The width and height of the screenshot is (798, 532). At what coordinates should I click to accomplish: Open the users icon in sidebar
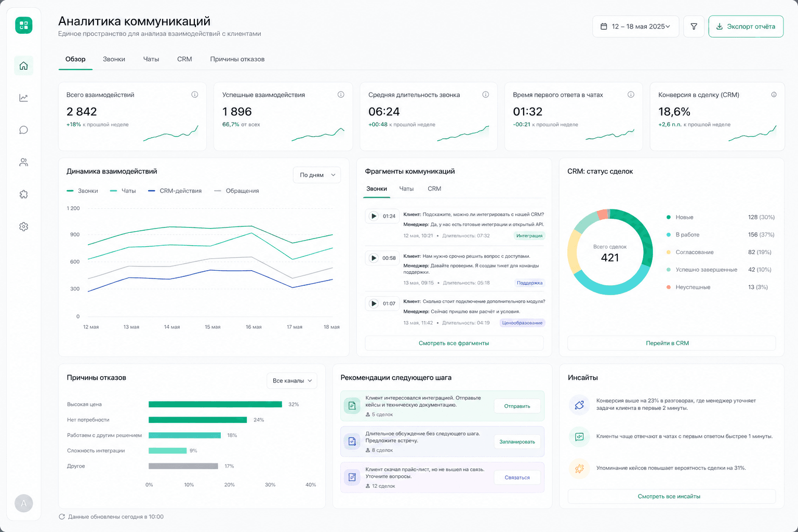tap(23, 162)
